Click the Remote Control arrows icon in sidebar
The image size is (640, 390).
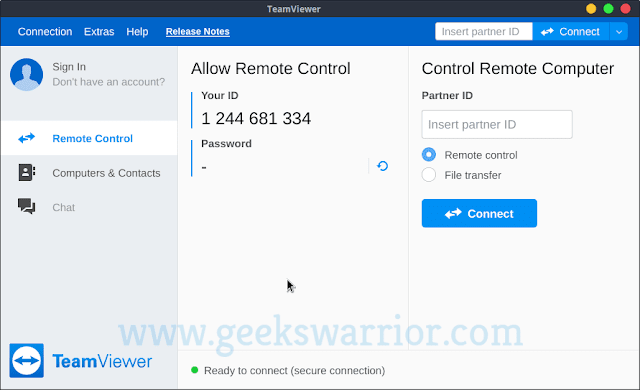pos(27,138)
